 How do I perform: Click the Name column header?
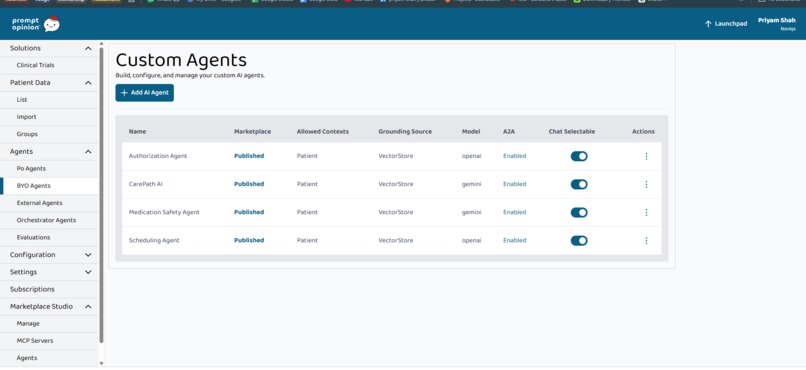137,132
